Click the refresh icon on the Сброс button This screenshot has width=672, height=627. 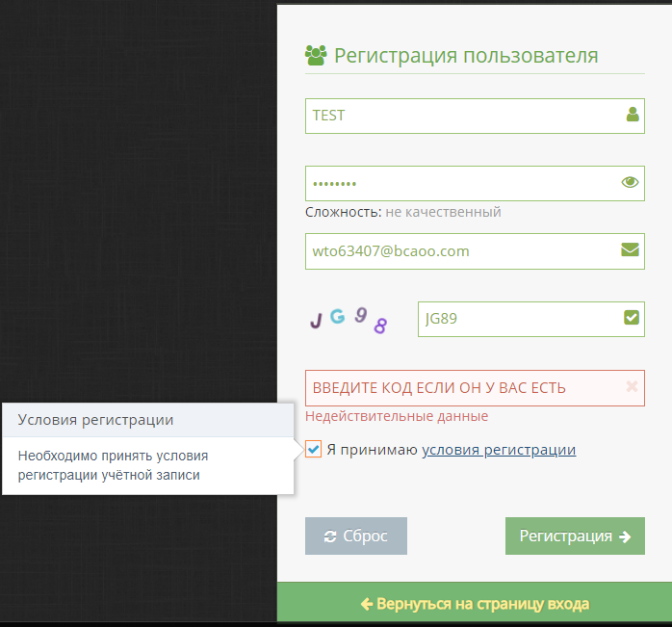[330, 536]
